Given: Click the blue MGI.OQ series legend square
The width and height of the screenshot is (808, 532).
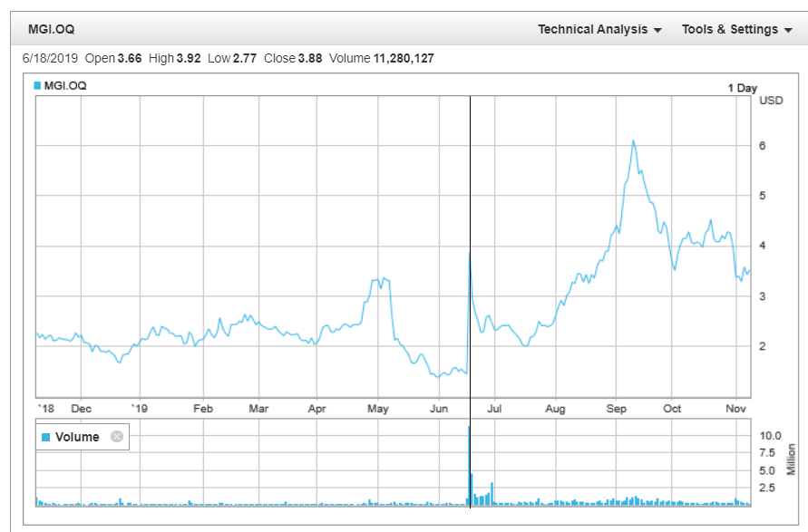Looking at the screenshot, I should 37,85.
